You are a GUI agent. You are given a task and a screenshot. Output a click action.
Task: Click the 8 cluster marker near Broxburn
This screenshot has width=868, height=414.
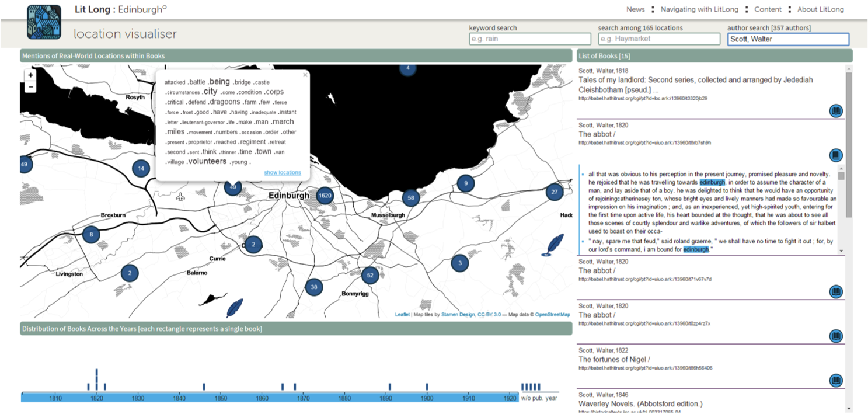click(x=91, y=235)
